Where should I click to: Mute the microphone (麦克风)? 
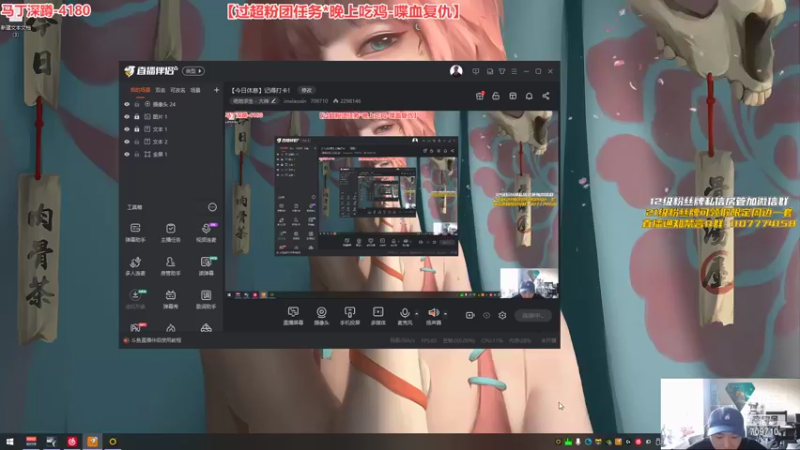pos(405,316)
